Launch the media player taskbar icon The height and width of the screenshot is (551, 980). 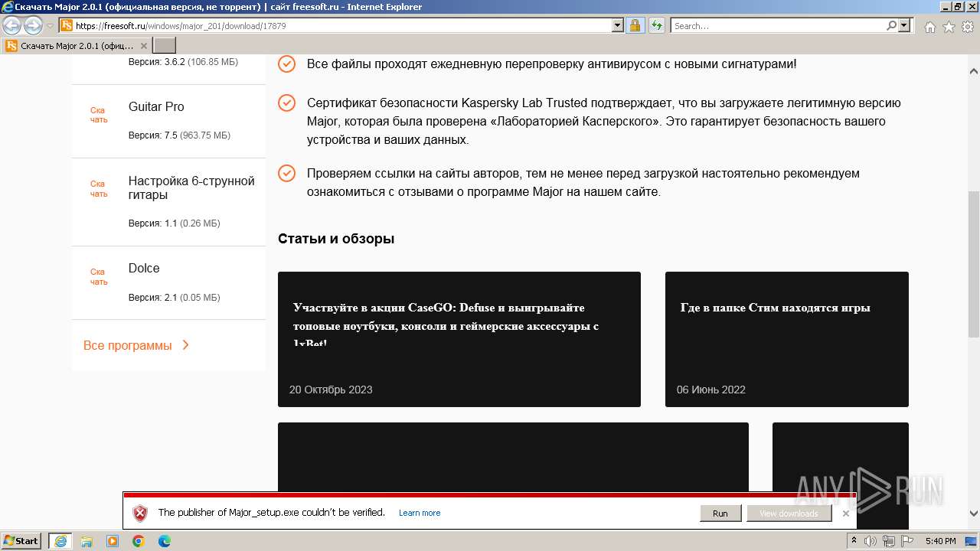coord(113,541)
